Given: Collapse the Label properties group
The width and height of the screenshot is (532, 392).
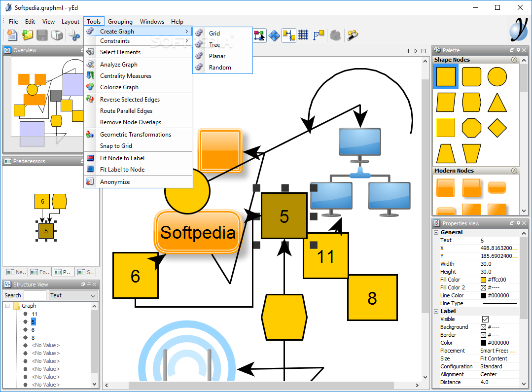Looking at the screenshot, I should [x=436, y=311].
